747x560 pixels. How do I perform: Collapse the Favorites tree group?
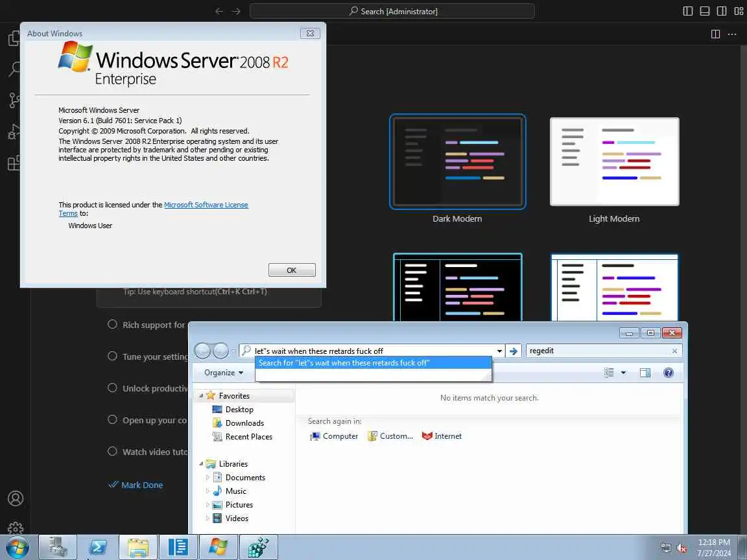tap(201, 396)
